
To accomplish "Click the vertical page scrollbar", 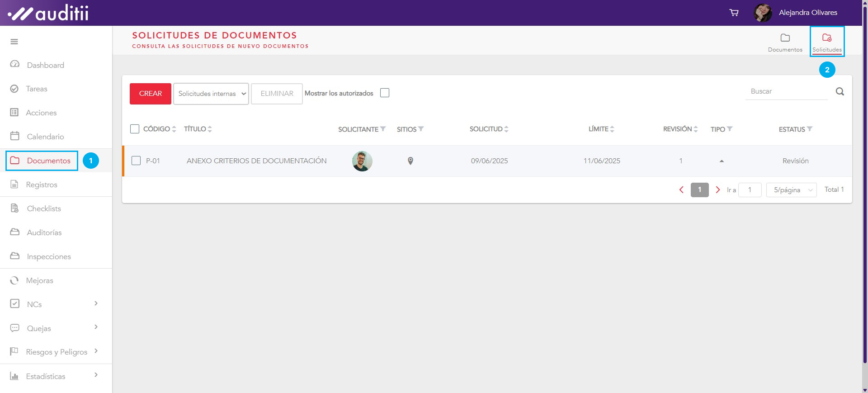I will point(864,194).
